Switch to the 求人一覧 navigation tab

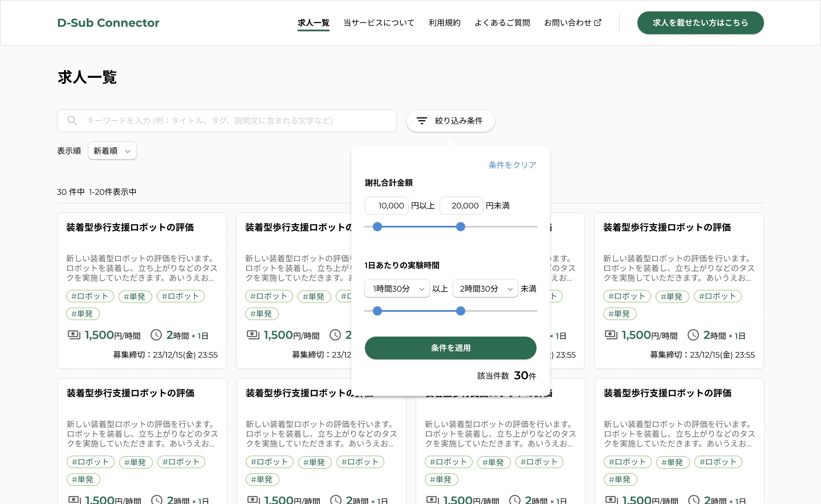click(x=313, y=23)
